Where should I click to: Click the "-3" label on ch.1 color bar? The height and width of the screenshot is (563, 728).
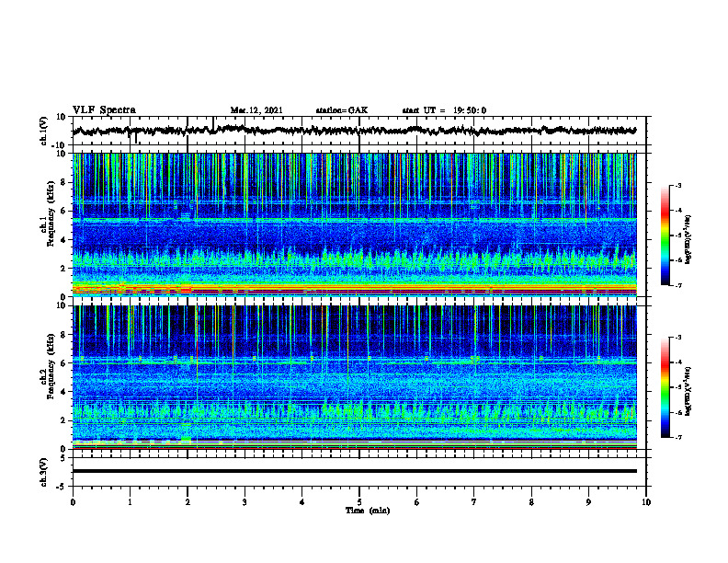(x=677, y=186)
